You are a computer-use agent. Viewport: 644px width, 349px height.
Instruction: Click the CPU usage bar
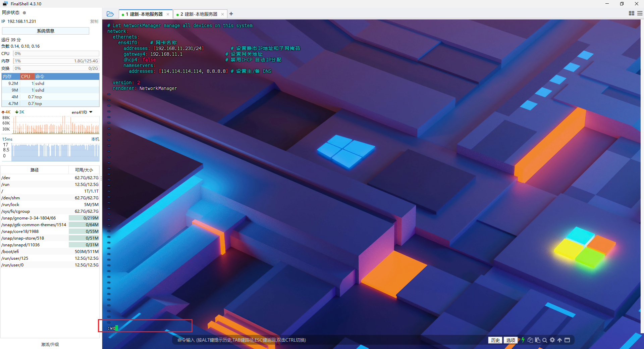[56, 54]
